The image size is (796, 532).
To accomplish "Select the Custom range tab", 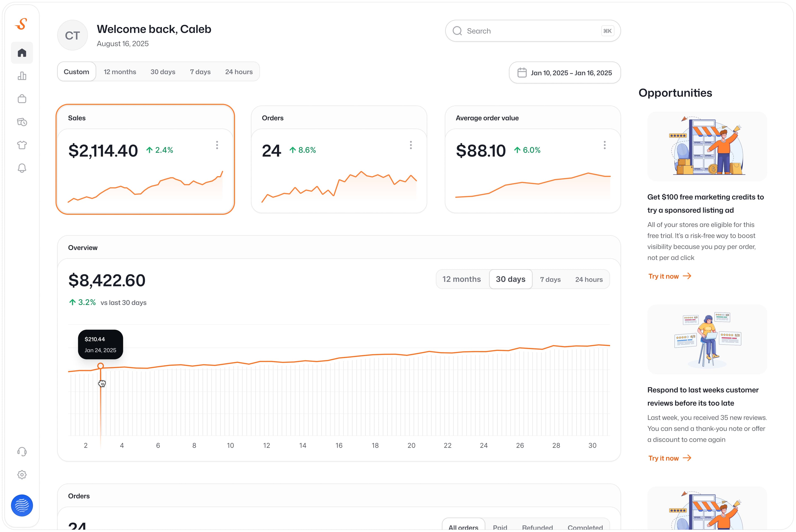I will [x=77, y=71].
